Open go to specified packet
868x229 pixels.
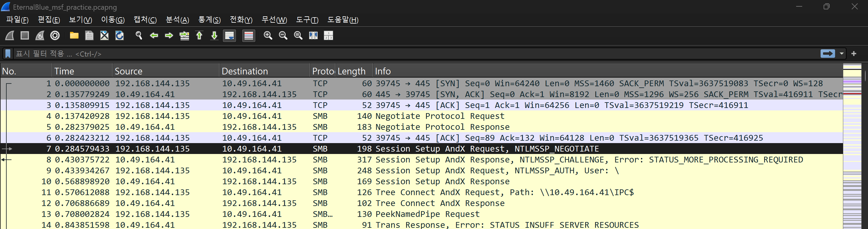184,35
